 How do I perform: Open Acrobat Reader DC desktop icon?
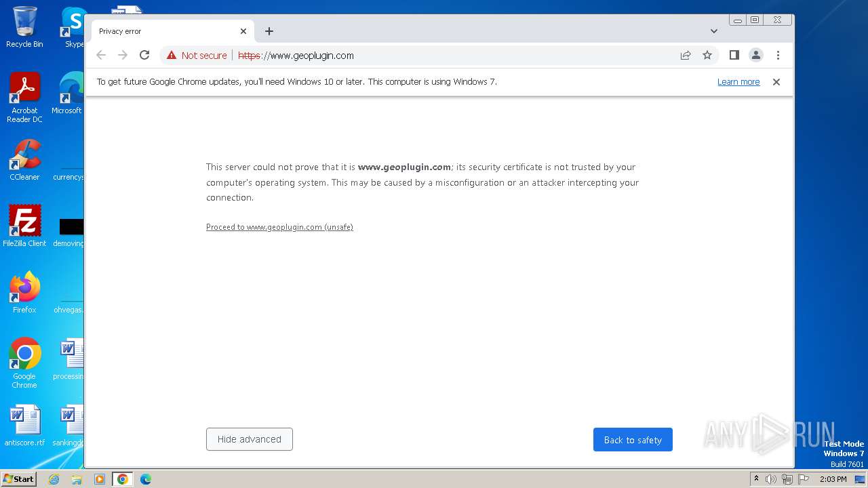(x=24, y=98)
